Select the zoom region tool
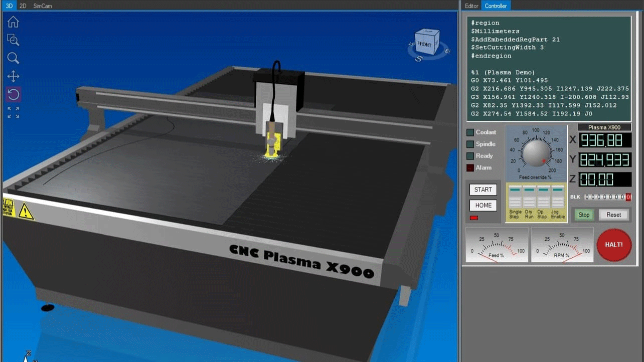 pos(13,40)
